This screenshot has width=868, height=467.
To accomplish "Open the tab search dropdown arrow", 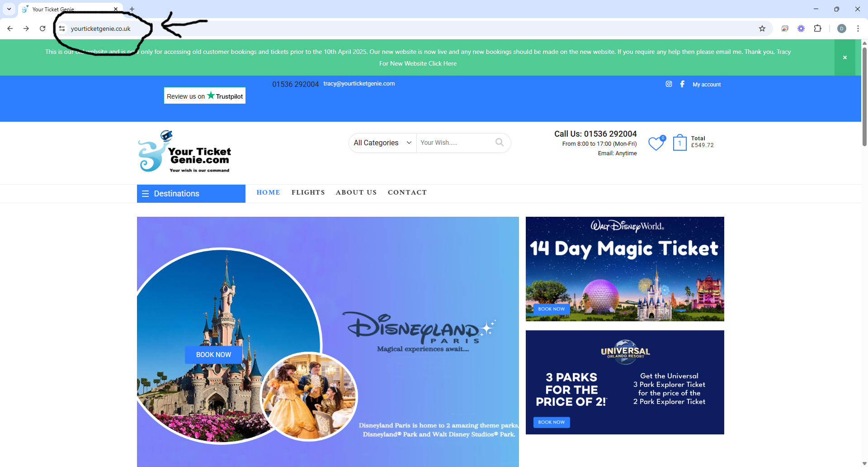I will 9,9.
